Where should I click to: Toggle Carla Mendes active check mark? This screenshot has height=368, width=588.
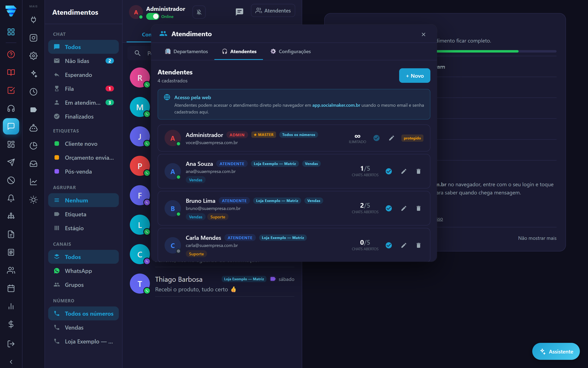pos(389,245)
